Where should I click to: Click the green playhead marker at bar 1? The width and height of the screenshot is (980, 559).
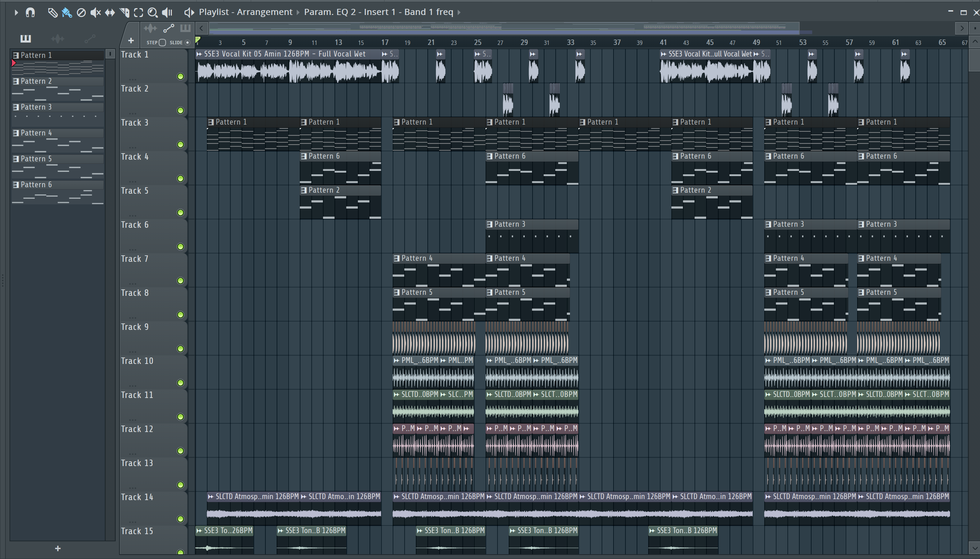point(198,40)
